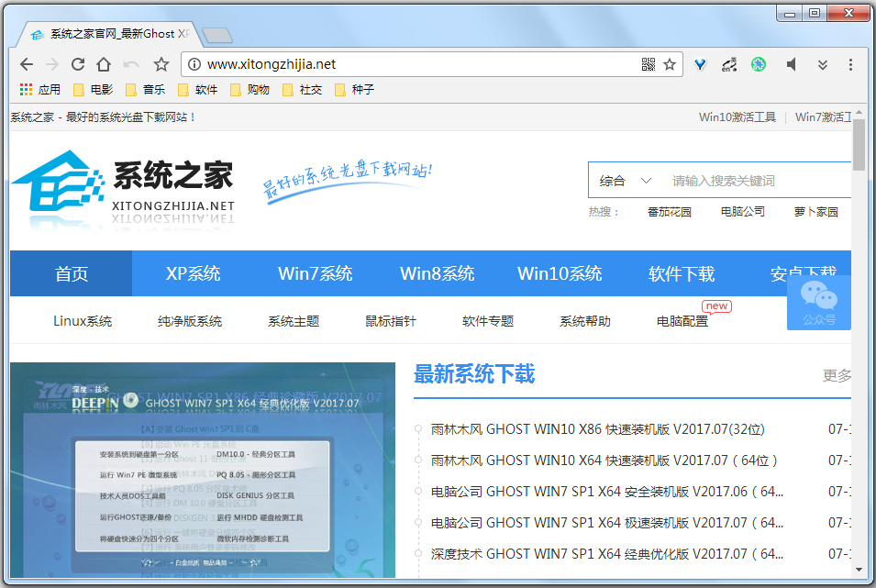
Task: Click the 电脑公司 hot search link
Action: click(742, 212)
